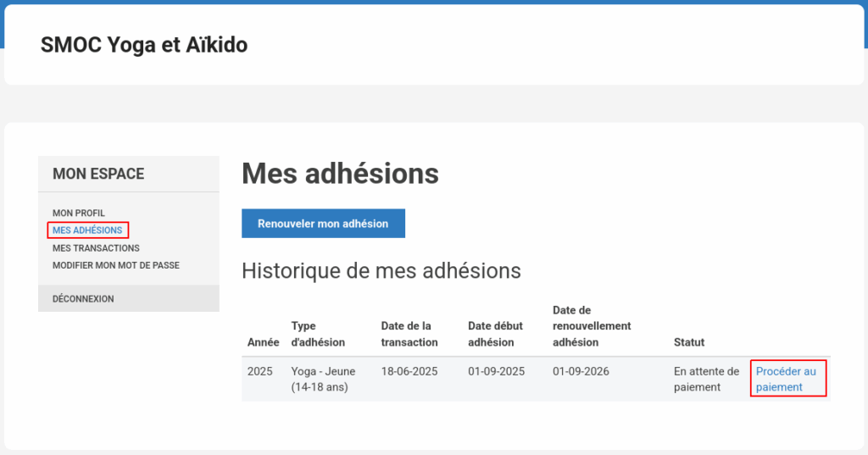The image size is (868, 455).
Task: Go to Mes Transactions page
Action: 96,248
